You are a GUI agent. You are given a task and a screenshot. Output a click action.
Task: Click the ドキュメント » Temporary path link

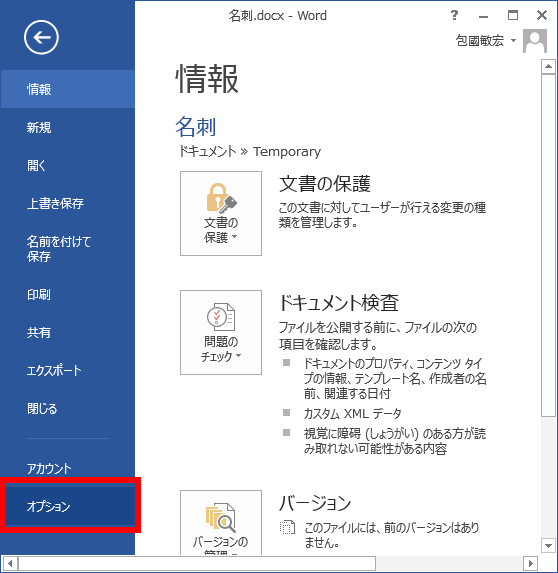[x=250, y=151]
